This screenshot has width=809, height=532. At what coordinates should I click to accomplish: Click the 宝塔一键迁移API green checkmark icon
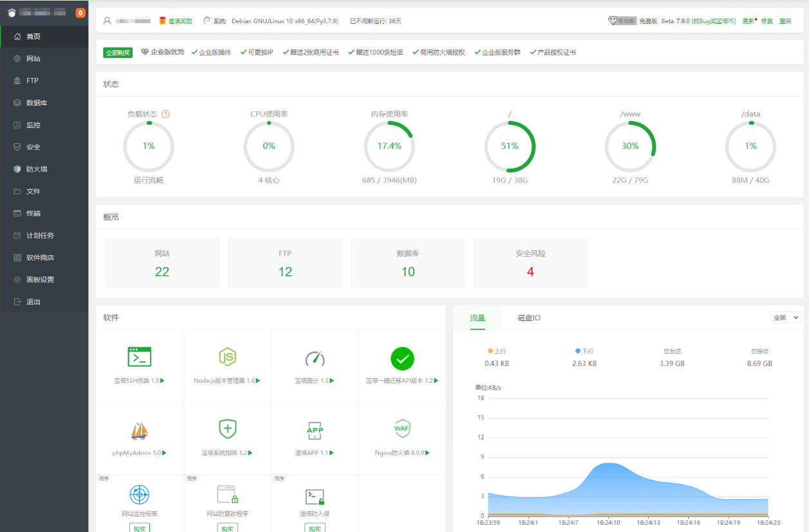(402, 358)
